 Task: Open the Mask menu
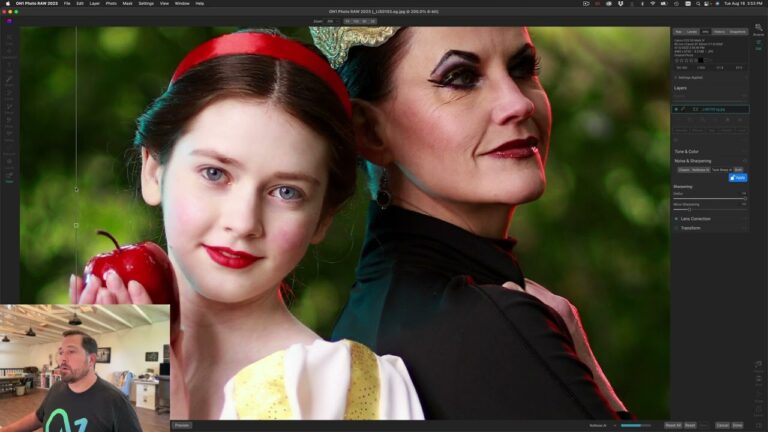click(127, 3)
